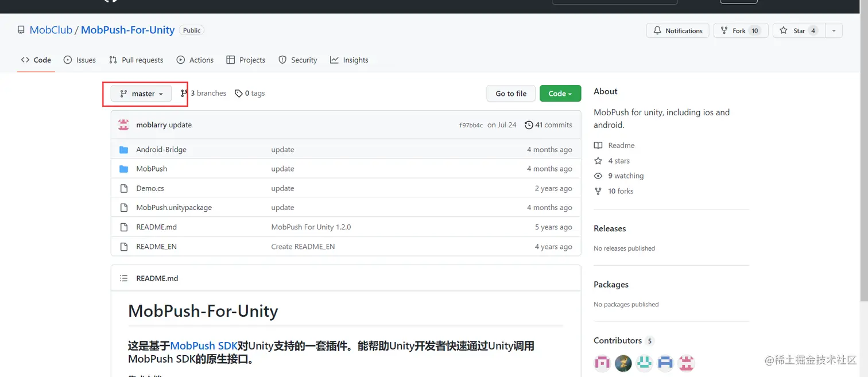This screenshot has width=868, height=377.
Task: Open the Create README_EN commit message
Action: click(x=303, y=246)
